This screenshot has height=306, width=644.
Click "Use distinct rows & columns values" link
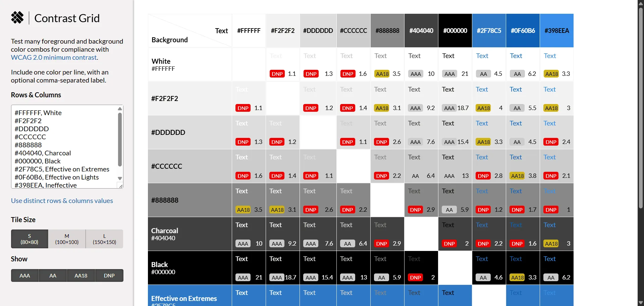pyautogui.click(x=62, y=200)
